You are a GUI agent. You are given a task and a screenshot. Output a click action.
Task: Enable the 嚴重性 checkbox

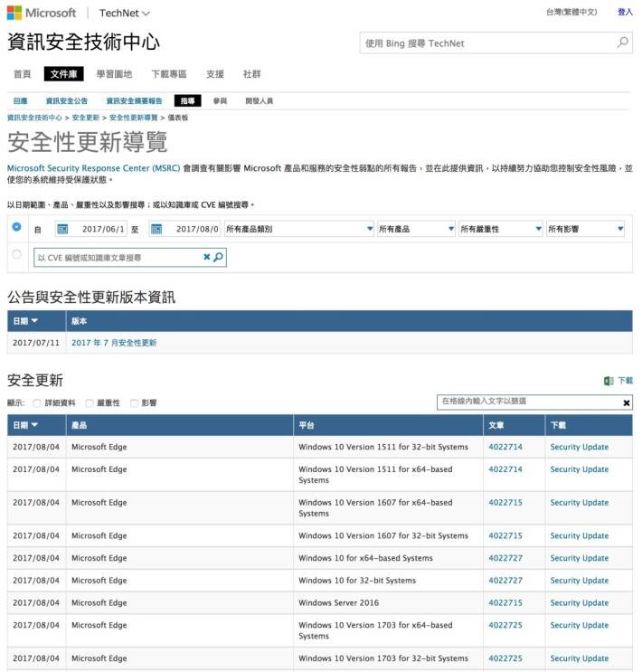90,402
